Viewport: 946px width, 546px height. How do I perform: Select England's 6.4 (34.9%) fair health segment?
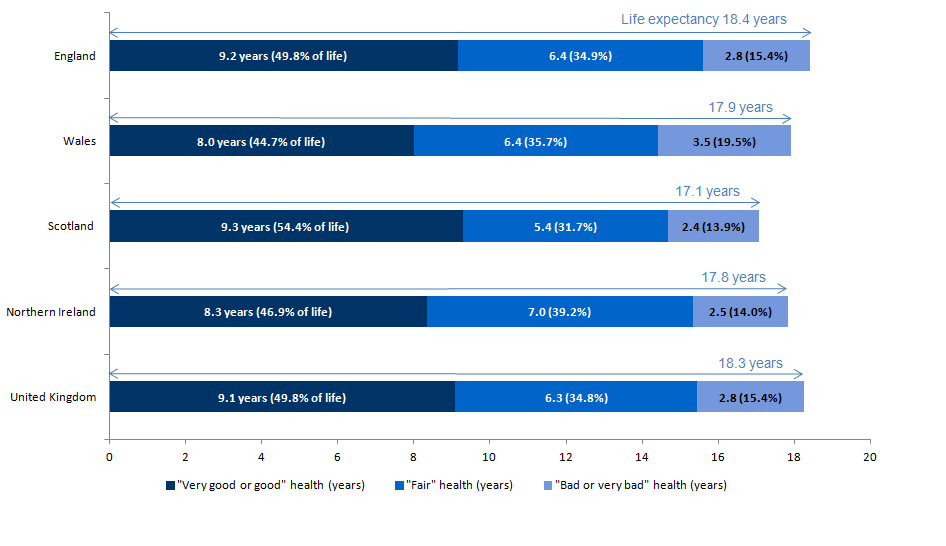pos(580,56)
